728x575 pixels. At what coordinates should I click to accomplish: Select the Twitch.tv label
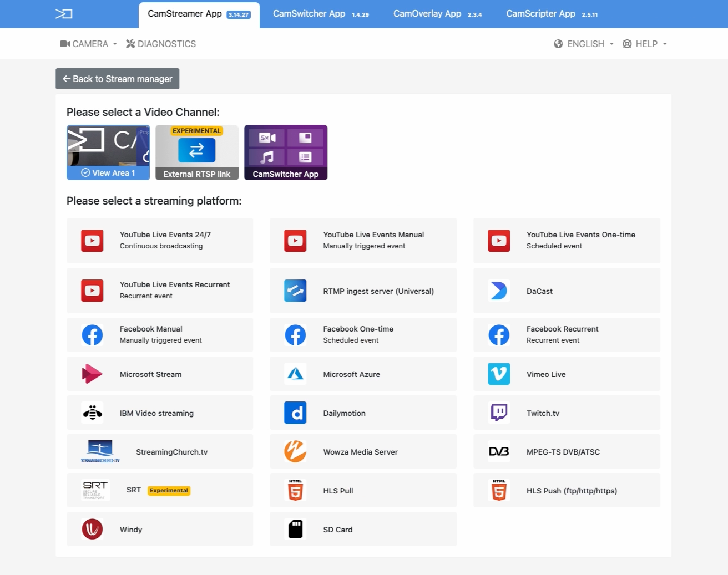coord(543,413)
